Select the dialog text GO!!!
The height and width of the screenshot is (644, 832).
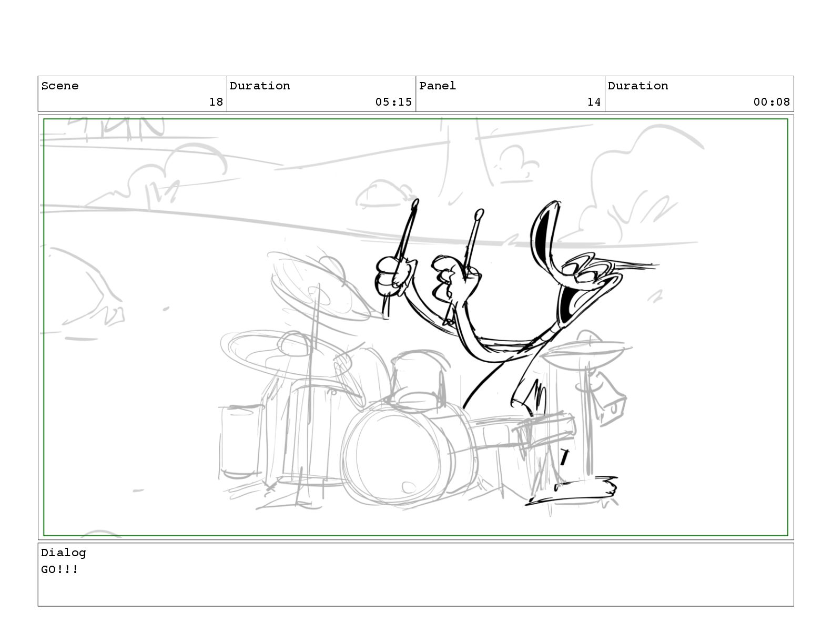[x=60, y=569]
